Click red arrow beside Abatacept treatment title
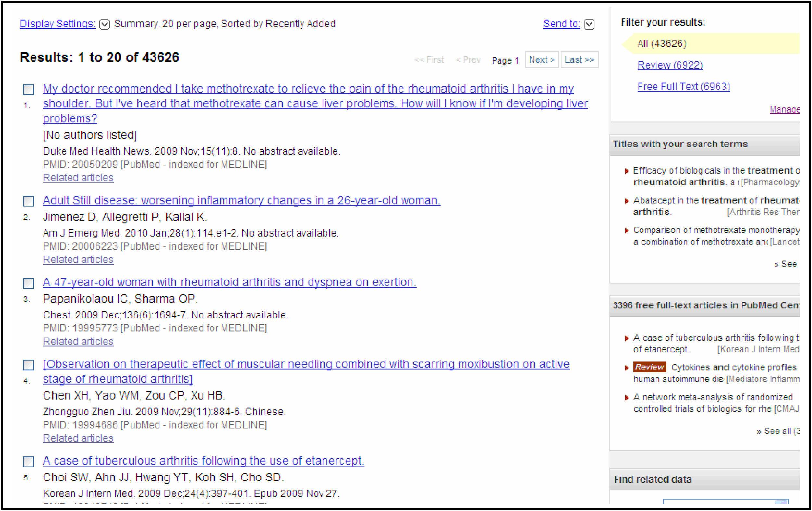The image size is (812, 511). (627, 201)
